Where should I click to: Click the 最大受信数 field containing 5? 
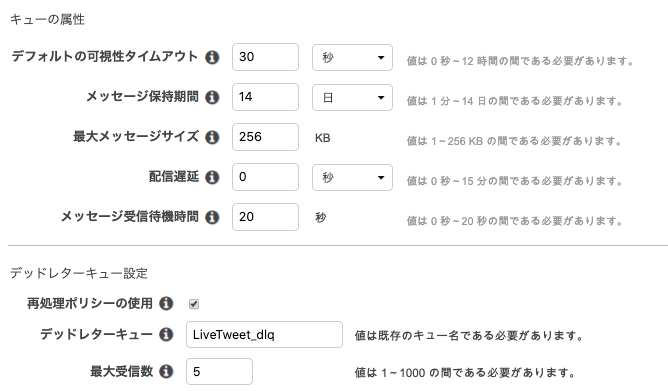pyautogui.click(x=219, y=372)
